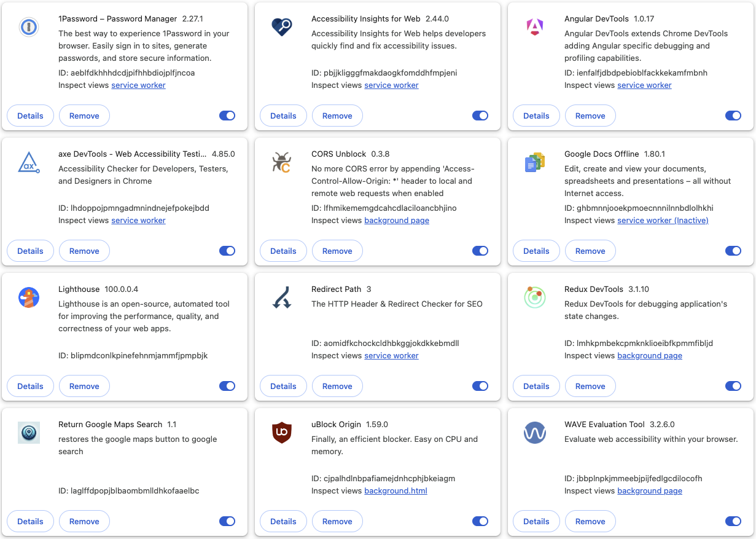Viewport: 756px width, 539px height.
Task: Remove the Angular DevTools extension
Action: [x=590, y=116]
